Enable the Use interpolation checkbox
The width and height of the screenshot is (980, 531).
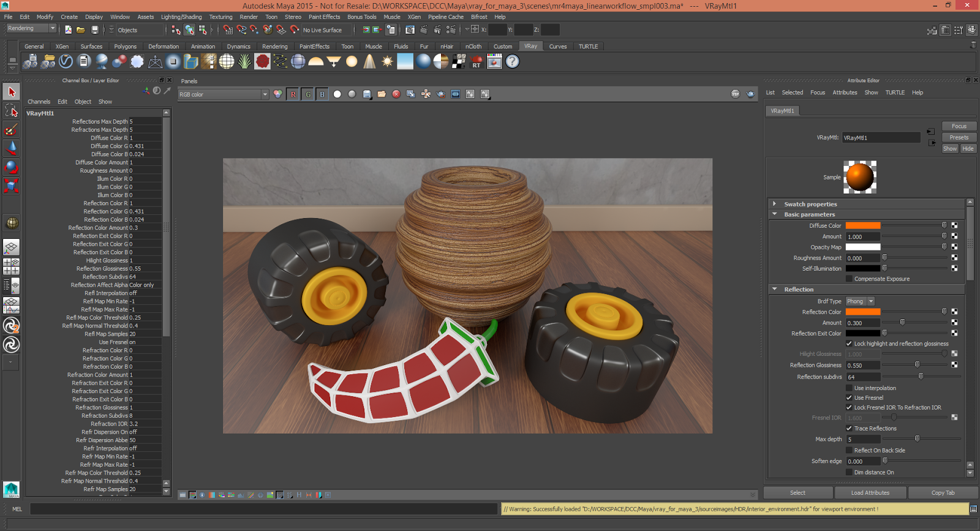click(850, 388)
